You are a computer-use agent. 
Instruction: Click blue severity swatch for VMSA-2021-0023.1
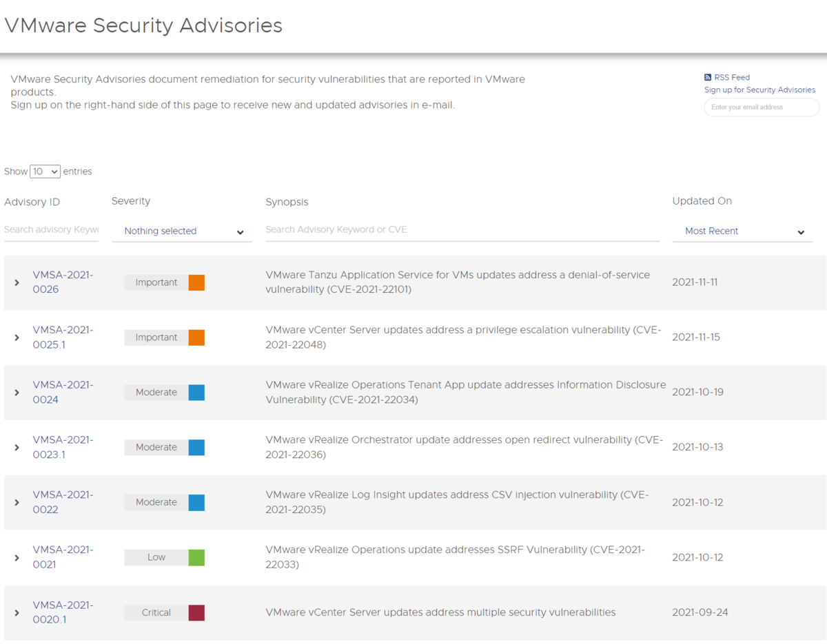coord(196,448)
